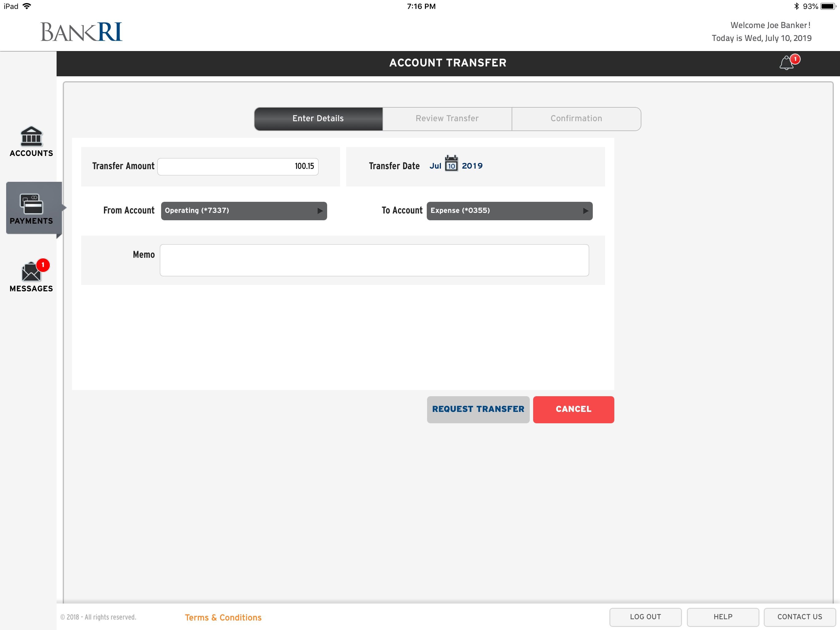Select the Enter Details step tab
Image resolution: width=840 pixels, height=630 pixels.
pos(318,118)
